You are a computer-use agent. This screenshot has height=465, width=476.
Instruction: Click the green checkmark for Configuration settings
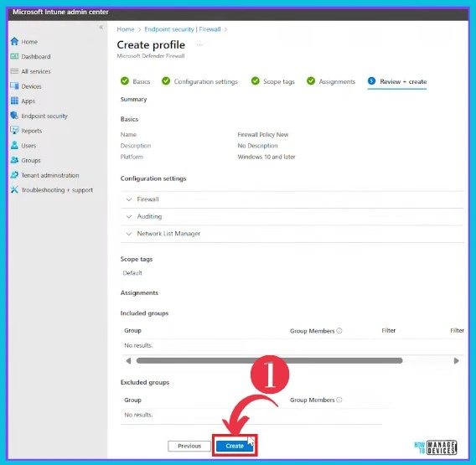pyautogui.click(x=166, y=81)
